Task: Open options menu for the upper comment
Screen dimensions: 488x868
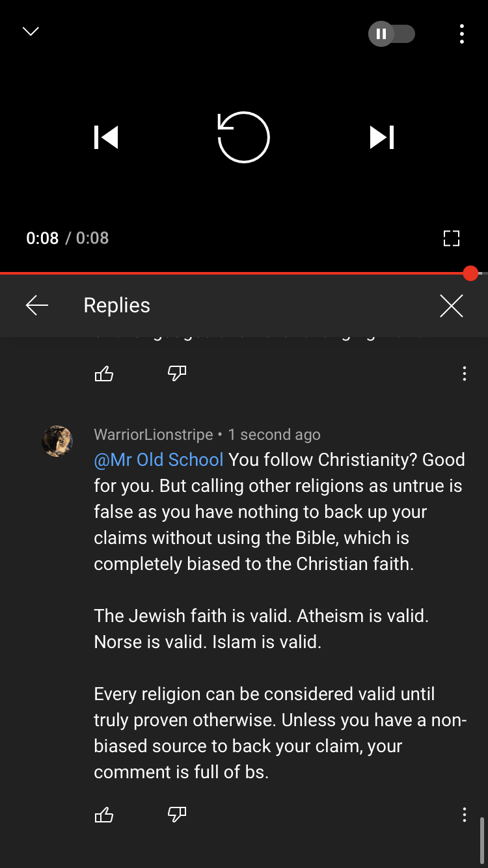Action: coord(464,373)
